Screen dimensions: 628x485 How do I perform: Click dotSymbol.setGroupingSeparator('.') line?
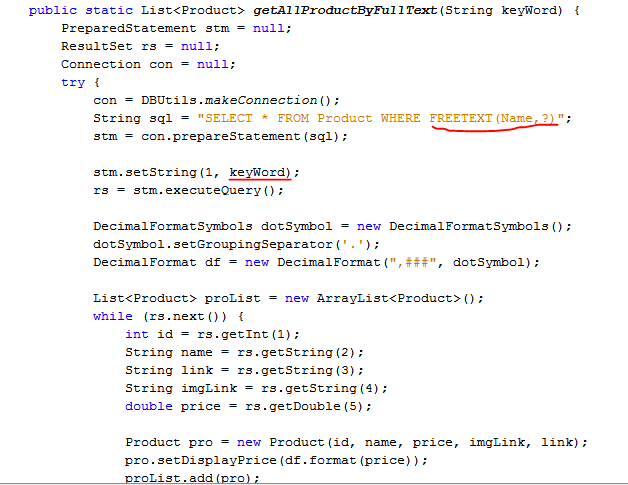click(x=236, y=244)
